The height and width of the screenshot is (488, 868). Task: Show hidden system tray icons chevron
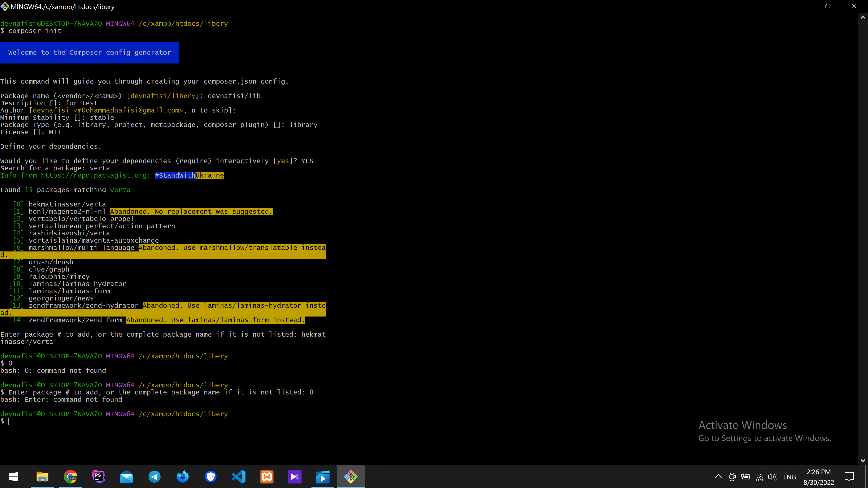click(718, 476)
